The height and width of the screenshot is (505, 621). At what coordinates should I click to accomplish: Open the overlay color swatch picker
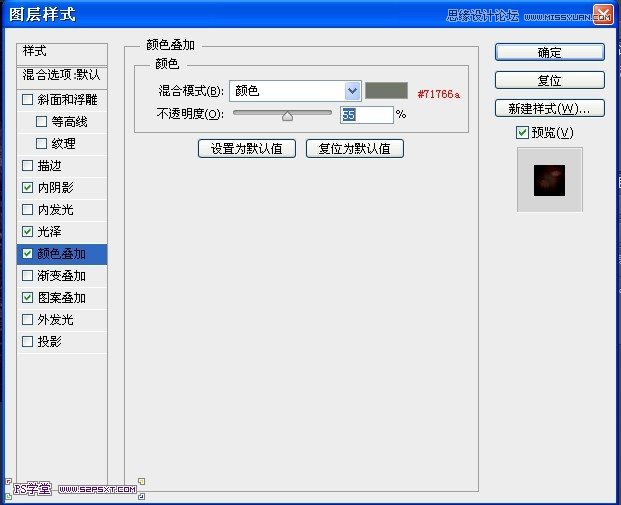coord(386,90)
